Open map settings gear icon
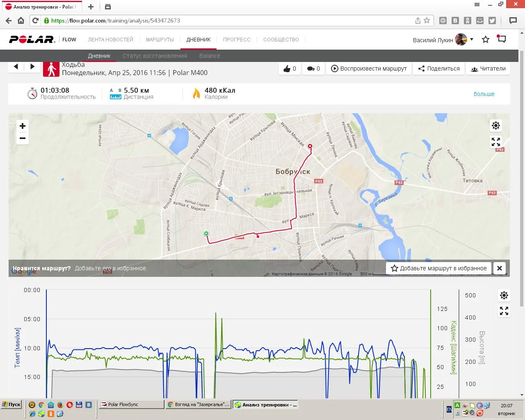The image size is (525, 420). (x=496, y=126)
